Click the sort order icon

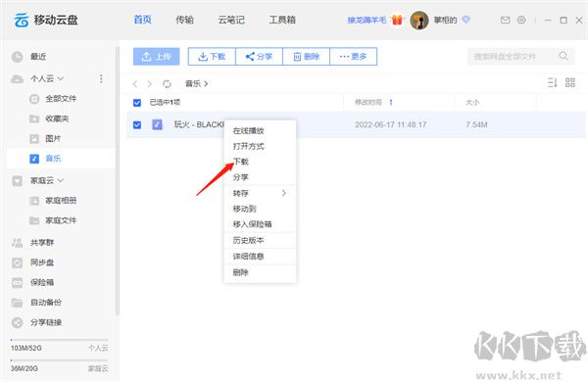[553, 82]
